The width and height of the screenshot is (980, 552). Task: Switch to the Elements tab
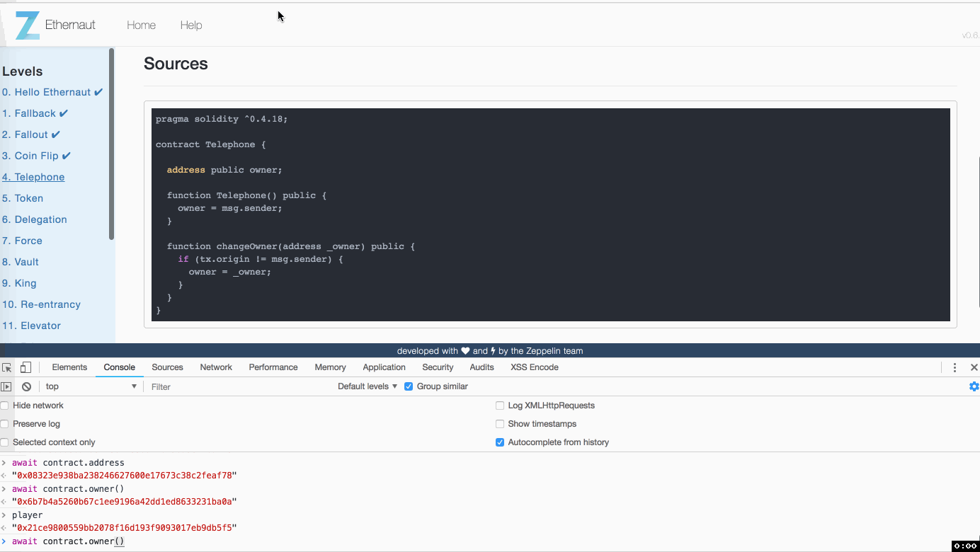[x=69, y=367]
